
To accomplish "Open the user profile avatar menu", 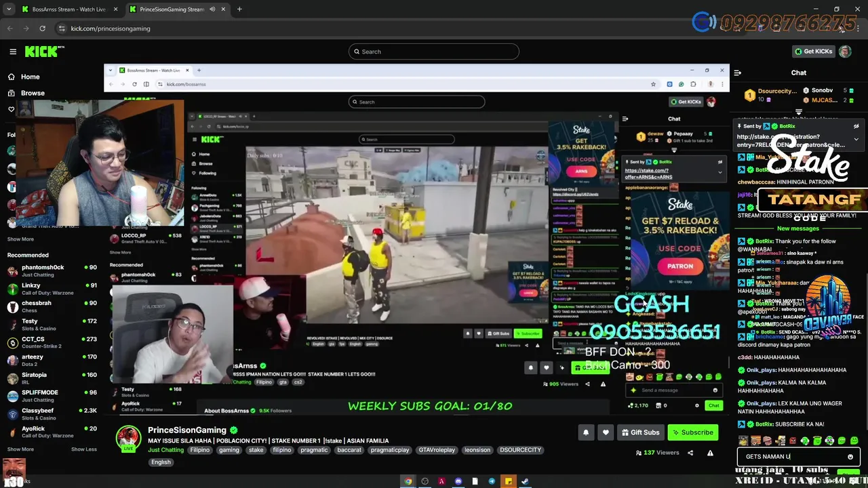I will [x=845, y=52].
